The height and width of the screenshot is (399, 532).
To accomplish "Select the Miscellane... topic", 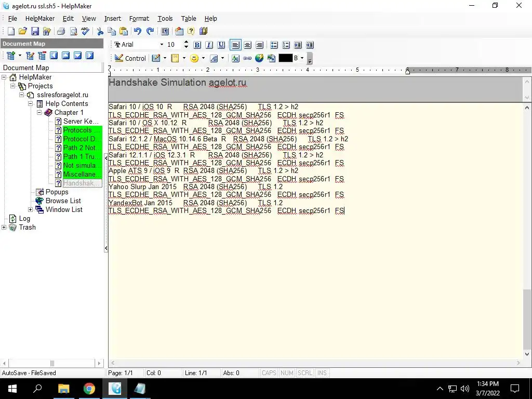I will (83, 174).
